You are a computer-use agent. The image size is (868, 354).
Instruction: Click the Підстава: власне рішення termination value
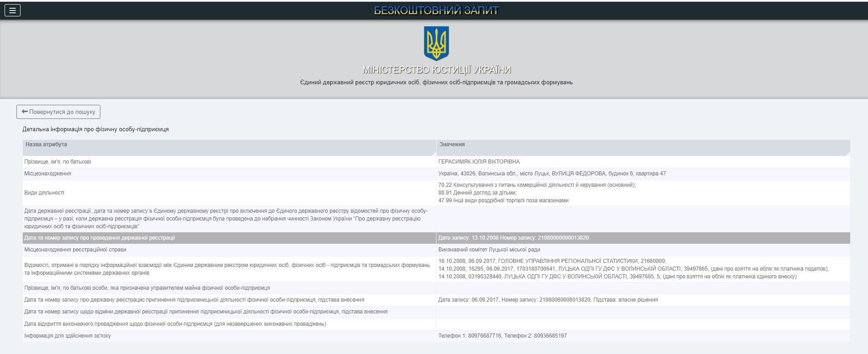[625, 300]
